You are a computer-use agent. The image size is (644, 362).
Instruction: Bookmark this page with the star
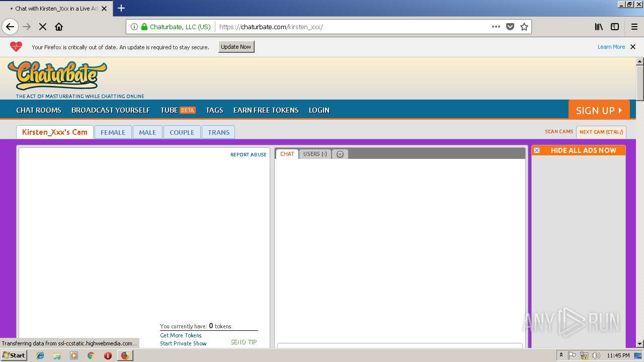(x=524, y=27)
